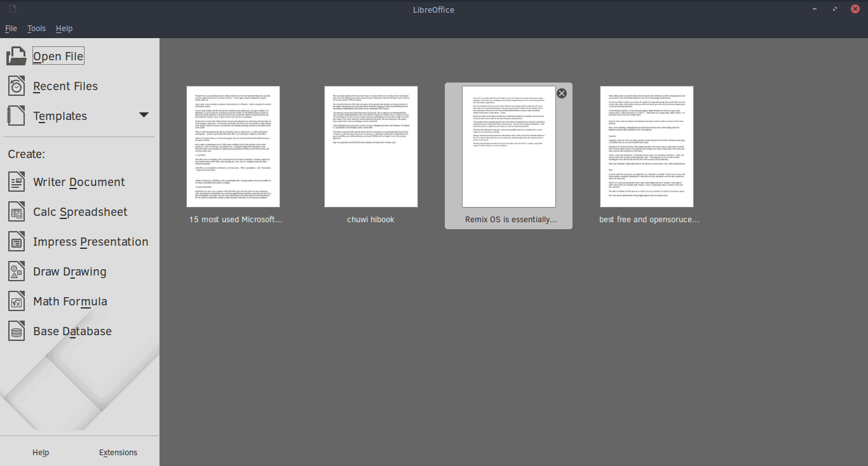
Task: Create a Calc Spreadsheet
Action: [79, 211]
